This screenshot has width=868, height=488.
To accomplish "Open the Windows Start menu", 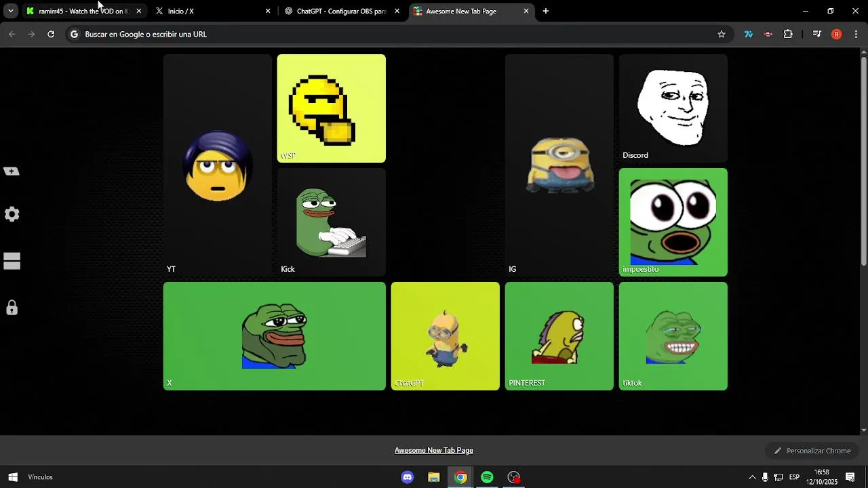I will (x=12, y=477).
